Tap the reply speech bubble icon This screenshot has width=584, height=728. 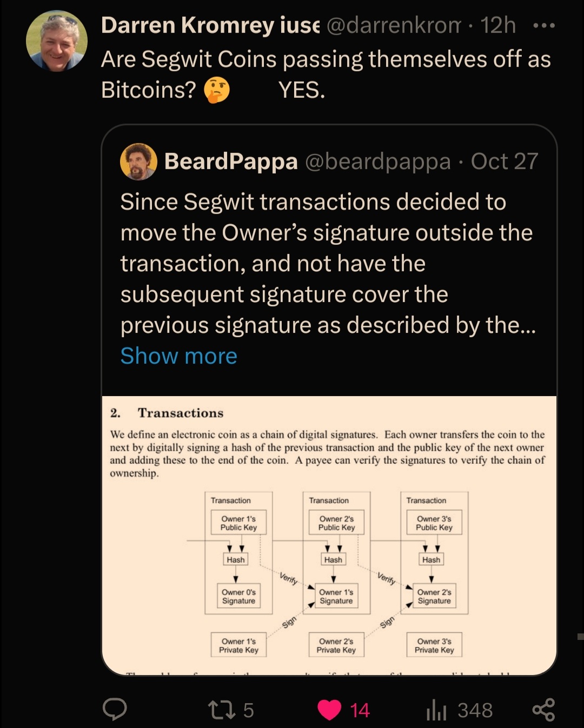[115, 710]
